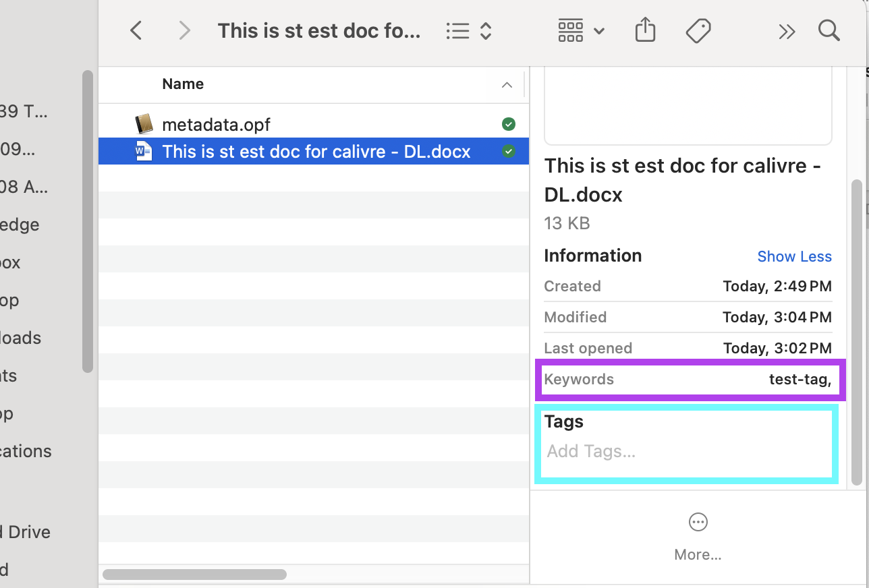This screenshot has height=588, width=869.
Task: Click the back navigation chevron
Action: [x=136, y=31]
